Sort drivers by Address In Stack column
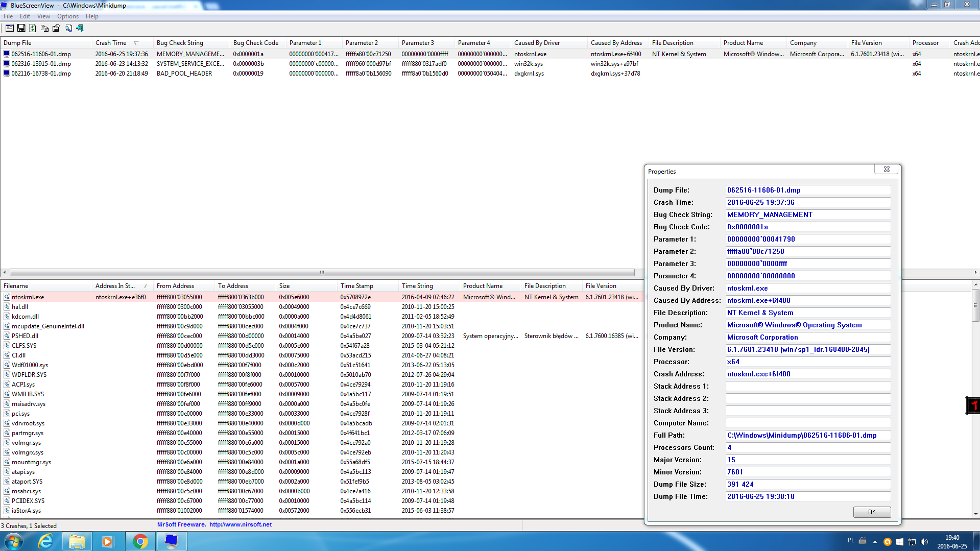 tap(123, 286)
